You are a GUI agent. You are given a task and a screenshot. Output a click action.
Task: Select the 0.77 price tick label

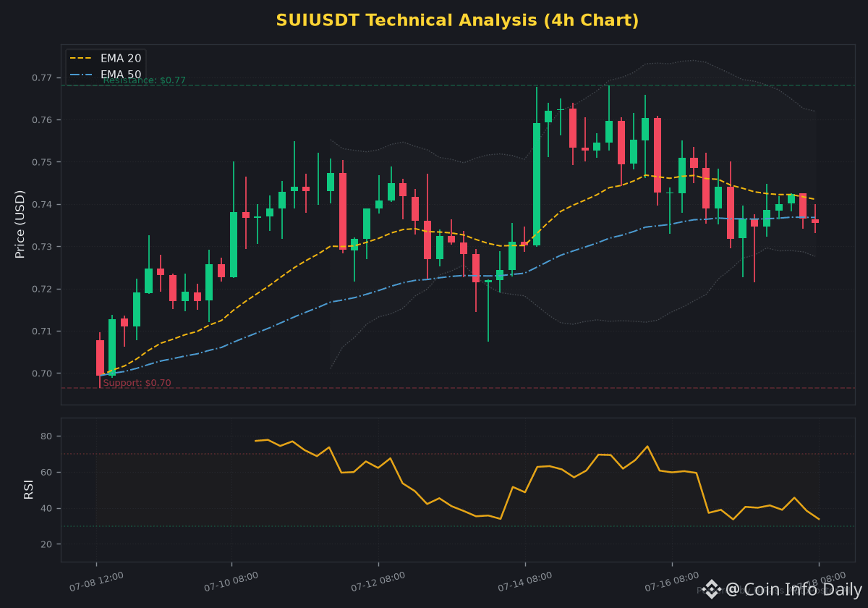click(42, 77)
